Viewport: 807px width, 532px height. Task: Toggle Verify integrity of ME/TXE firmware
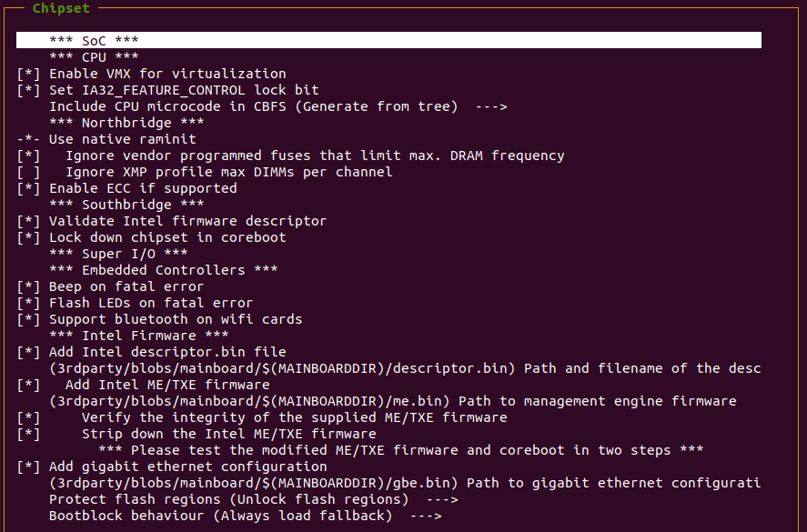(x=29, y=417)
